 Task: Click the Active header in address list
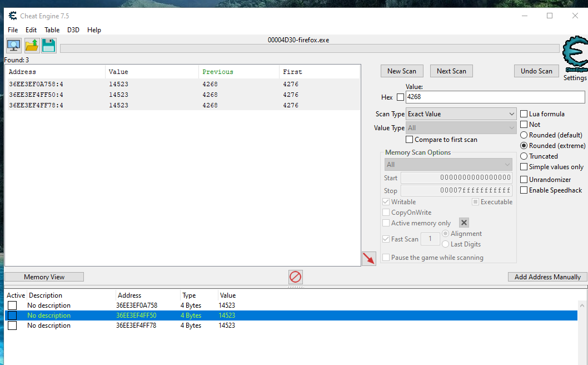pos(16,295)
